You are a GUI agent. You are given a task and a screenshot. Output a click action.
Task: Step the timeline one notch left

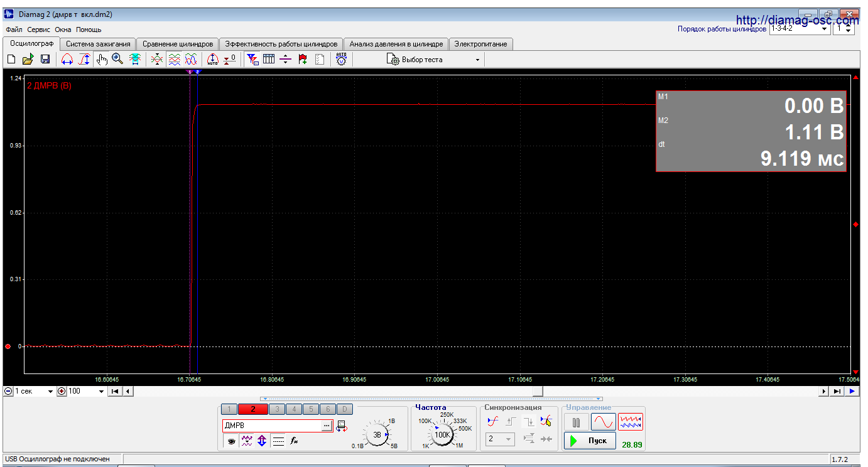[127, 391]
